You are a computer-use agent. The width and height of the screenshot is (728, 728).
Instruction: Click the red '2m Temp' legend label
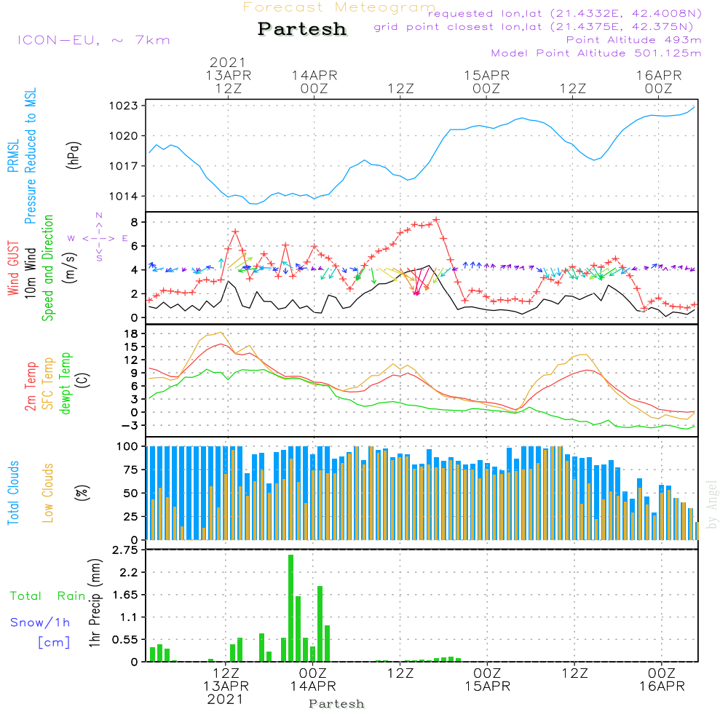(30, 387)
